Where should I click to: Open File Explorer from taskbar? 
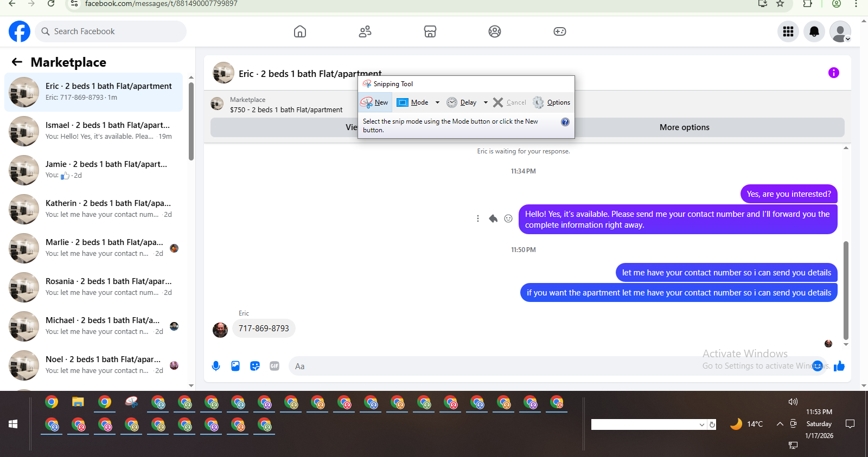click(x=78, y=402)
